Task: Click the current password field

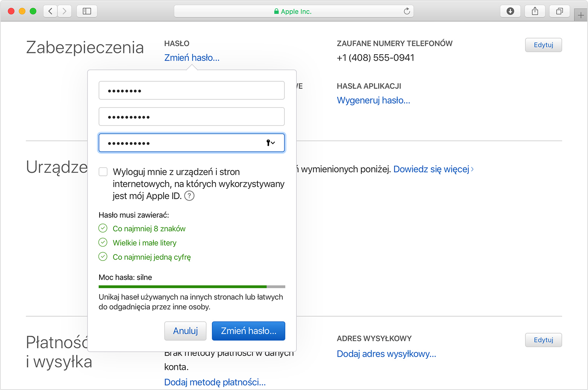Action: point(191,90)
